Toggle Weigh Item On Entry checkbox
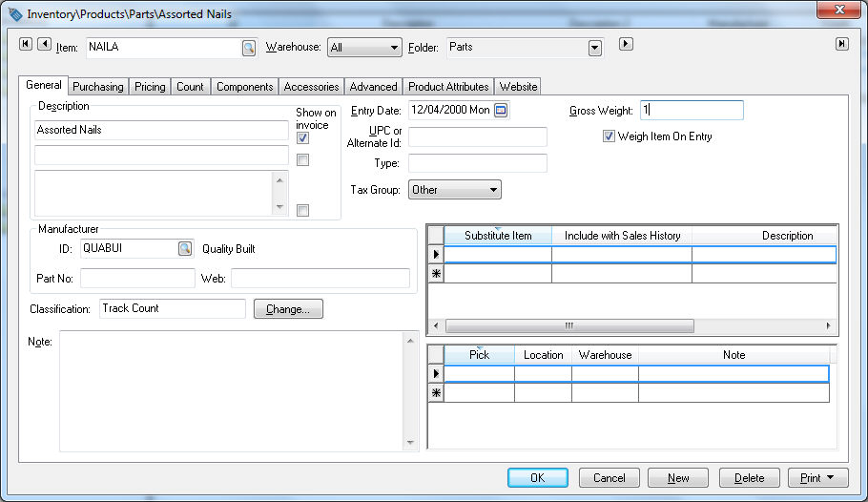The width and height of the screenshot is (868, 502). [x=609, y=136]
